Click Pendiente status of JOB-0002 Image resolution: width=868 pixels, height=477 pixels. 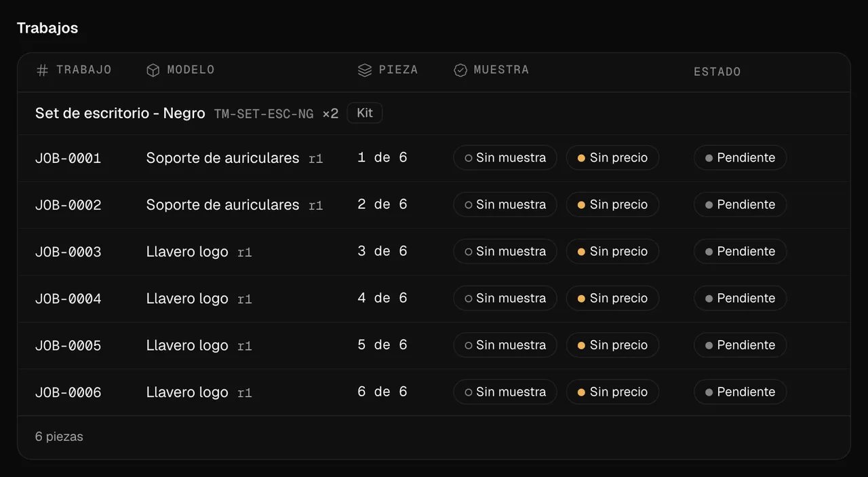tap(740, 204)
